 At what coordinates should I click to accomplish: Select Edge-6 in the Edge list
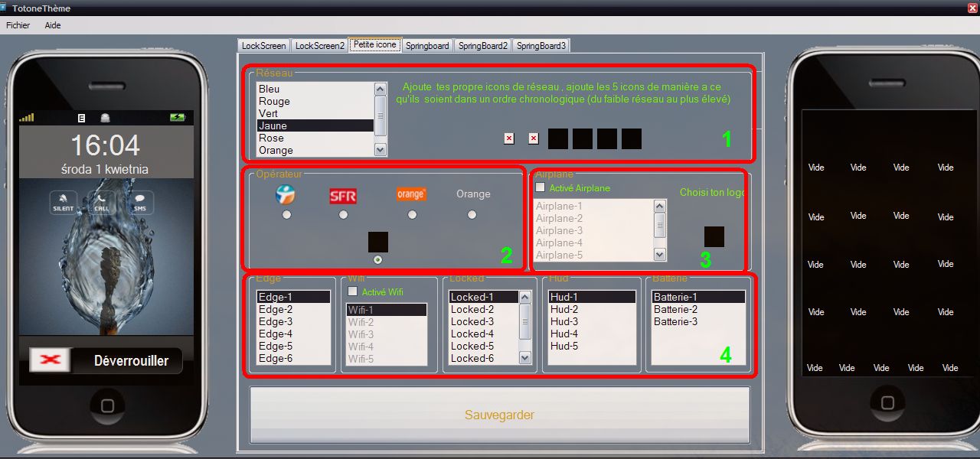[293, 358]
